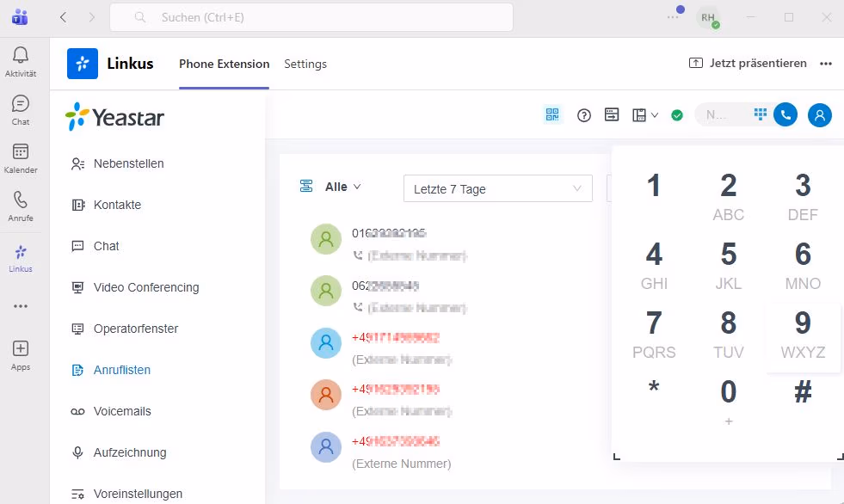Show the QR code panel
The image size is (844, 504).
[552, 114]
